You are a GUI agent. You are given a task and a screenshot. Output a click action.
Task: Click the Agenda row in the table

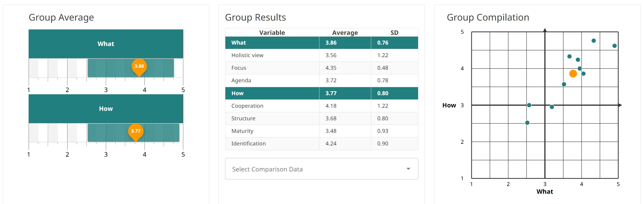[321, 81]
